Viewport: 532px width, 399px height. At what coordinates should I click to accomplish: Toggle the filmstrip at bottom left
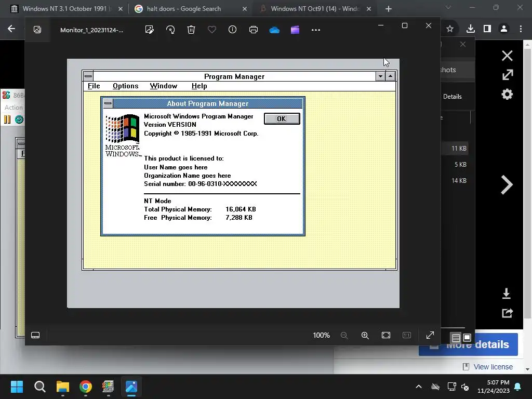pyautogui.click(x=35, y=335)
